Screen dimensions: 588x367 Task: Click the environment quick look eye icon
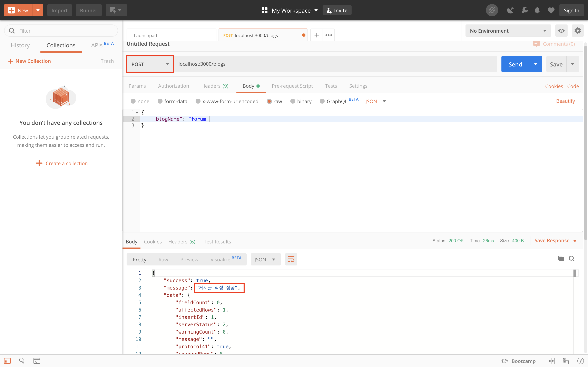pyautogui.click(x=561, y=31)
